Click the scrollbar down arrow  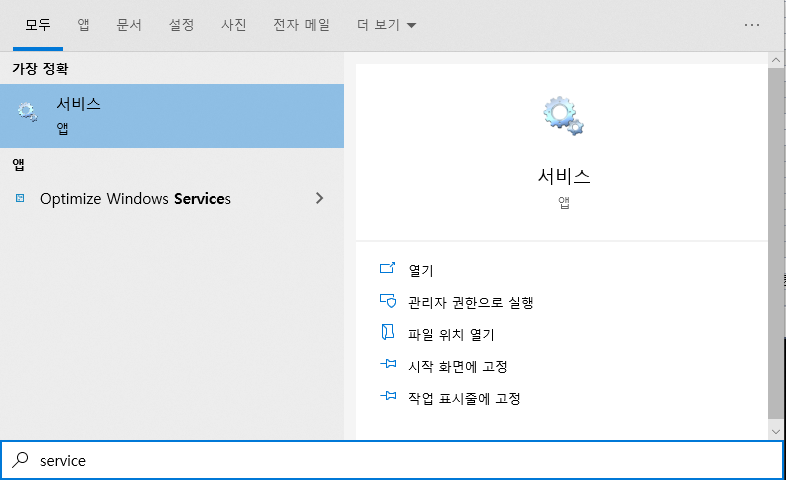pyautogui.click(x=776, y=431)
